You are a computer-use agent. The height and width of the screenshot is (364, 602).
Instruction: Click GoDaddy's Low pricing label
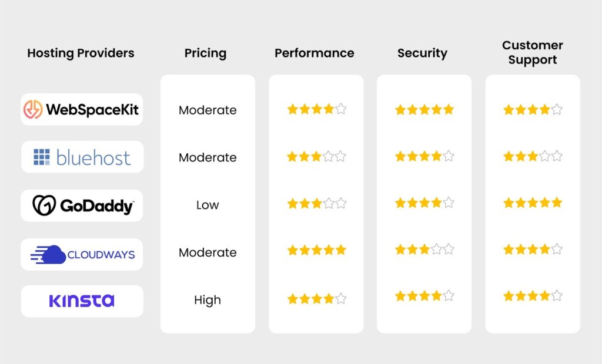click(208, 205)
